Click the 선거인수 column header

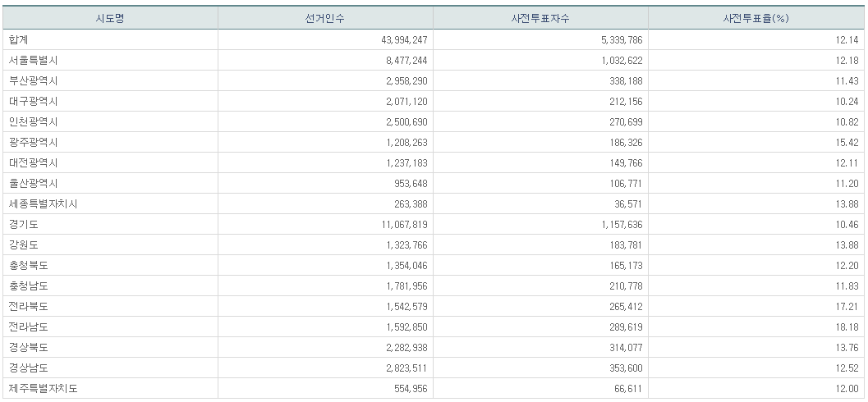pyautogui.click(x=325, y=18)
